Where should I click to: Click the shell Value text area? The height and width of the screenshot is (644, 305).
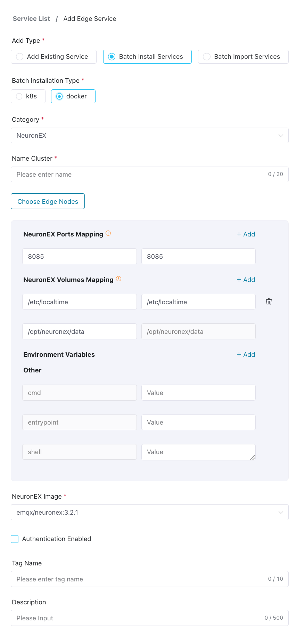point(198,452)
